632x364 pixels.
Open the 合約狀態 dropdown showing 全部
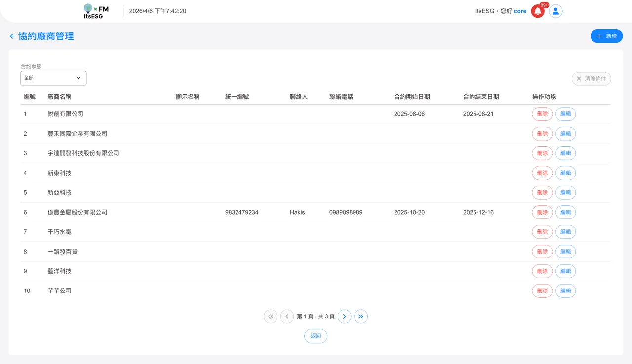click(53, 78)
